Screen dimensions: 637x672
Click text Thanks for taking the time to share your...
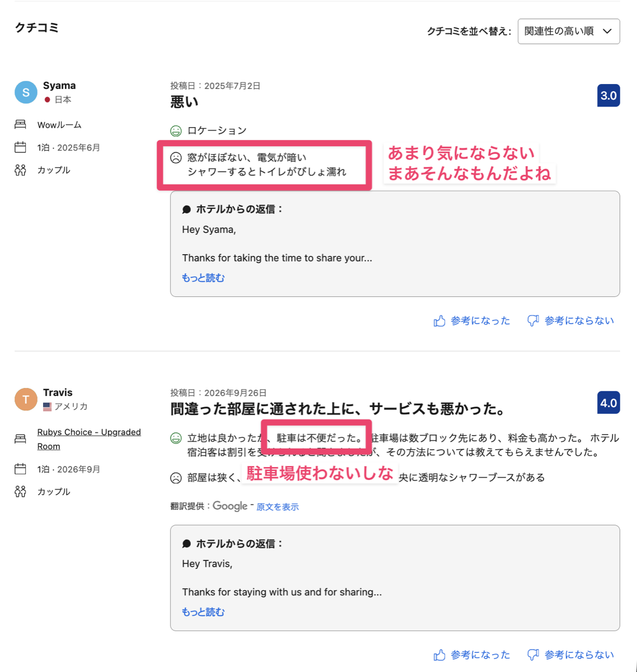pyautogui.click(x=277, y=258)
